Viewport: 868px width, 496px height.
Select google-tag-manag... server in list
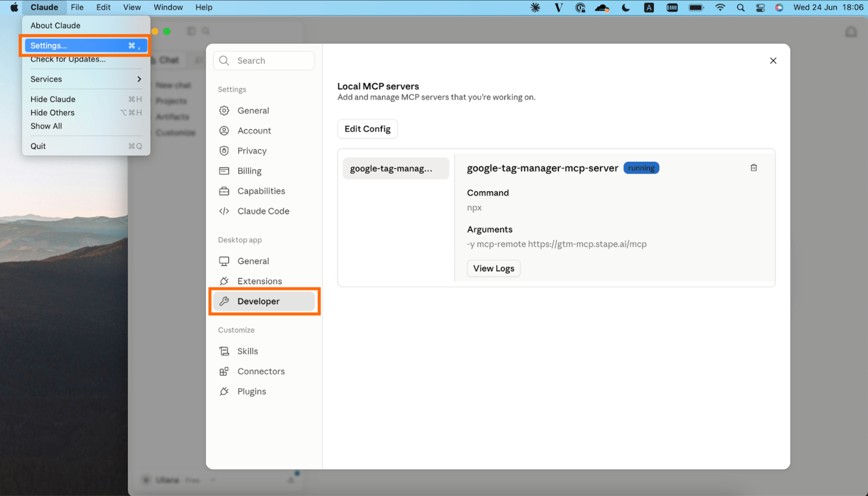(x=396, y=168)
